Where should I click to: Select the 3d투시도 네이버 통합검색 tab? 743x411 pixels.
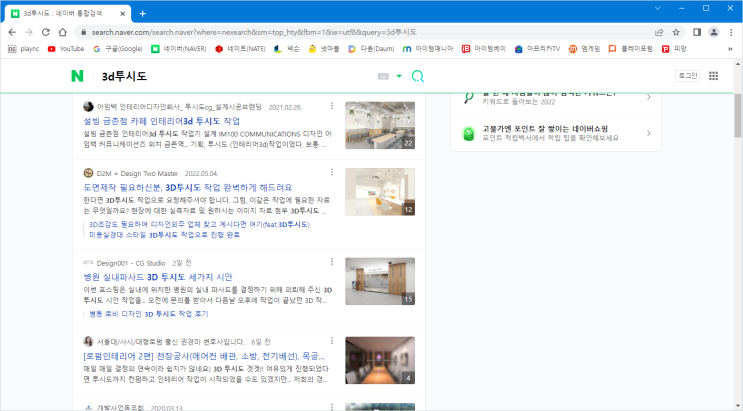[x=67, y=13]
